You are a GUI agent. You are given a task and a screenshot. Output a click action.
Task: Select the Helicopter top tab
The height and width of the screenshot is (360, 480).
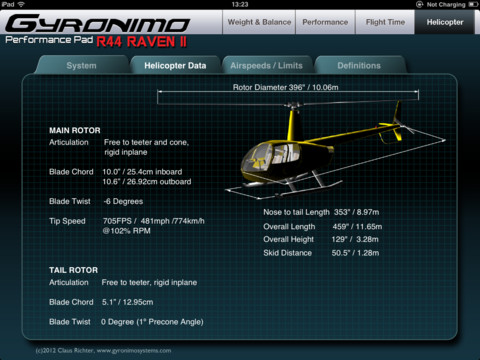click(445, 22)
